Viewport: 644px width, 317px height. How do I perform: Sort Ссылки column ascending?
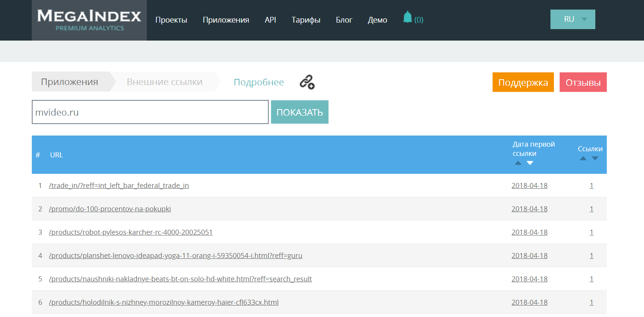583,158
